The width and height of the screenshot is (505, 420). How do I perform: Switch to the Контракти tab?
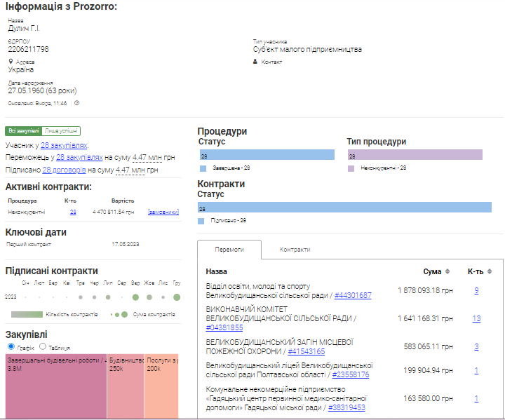[295, 250]
